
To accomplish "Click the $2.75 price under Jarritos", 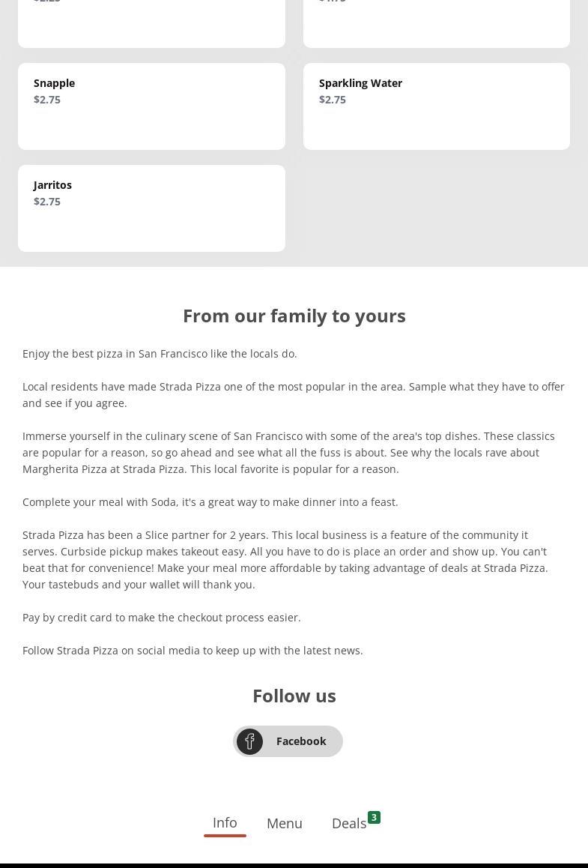I will (x=47, y=202).
